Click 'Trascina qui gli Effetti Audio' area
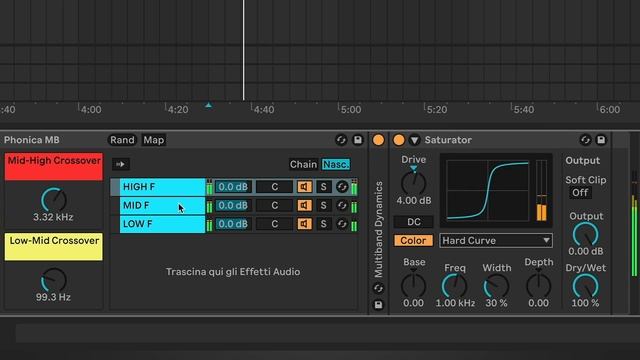Viewport: 640px width, 360px height. [233, 271]
